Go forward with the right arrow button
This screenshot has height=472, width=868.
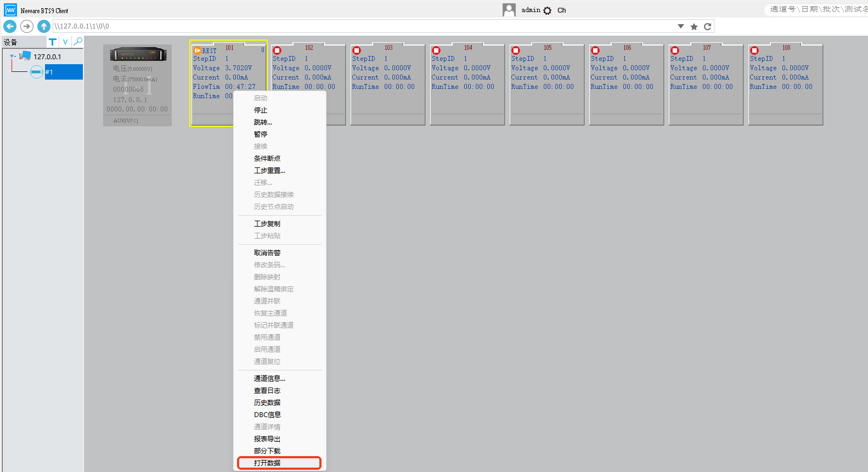click(x=27, y=26)
